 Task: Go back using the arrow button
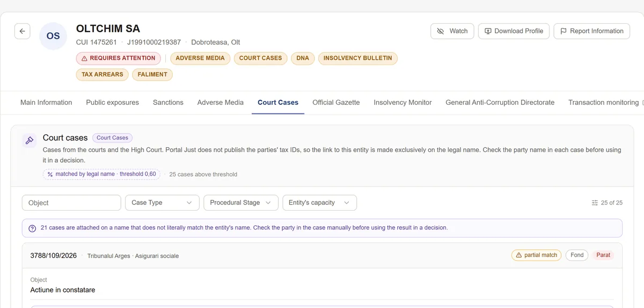click(22, 31)
